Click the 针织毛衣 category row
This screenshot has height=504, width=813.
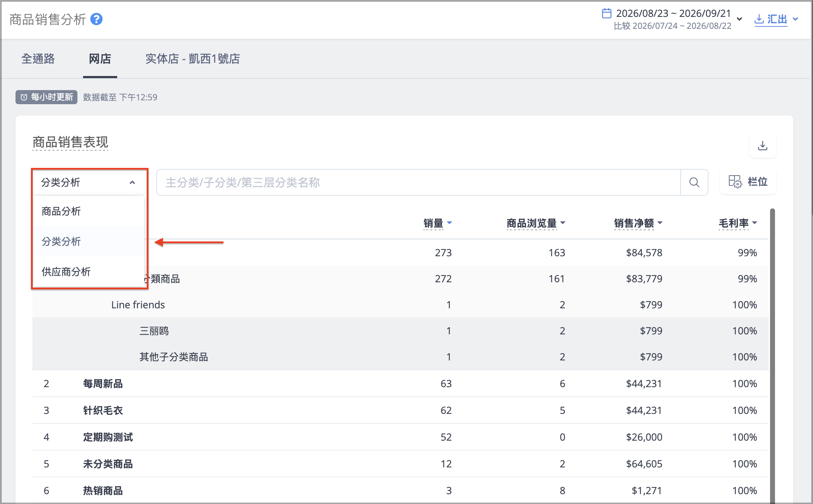pos(401,410)
